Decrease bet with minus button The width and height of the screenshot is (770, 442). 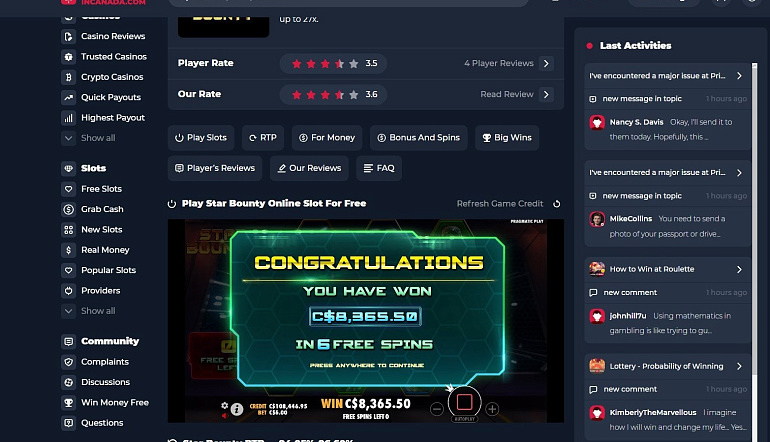pos(437,409)
